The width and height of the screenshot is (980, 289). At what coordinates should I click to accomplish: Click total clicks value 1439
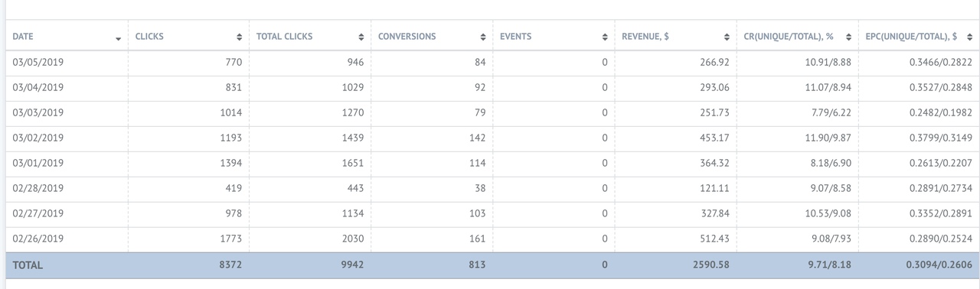pos(352,138)
